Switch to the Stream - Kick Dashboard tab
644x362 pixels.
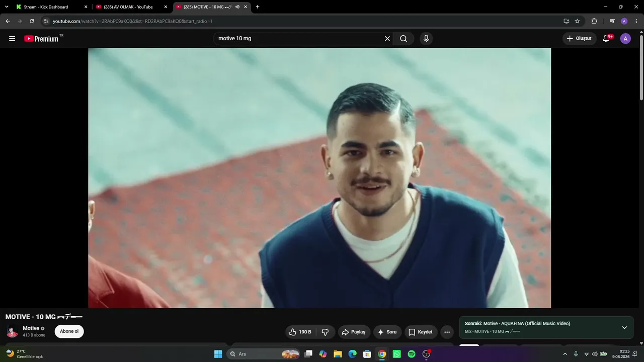52,7
